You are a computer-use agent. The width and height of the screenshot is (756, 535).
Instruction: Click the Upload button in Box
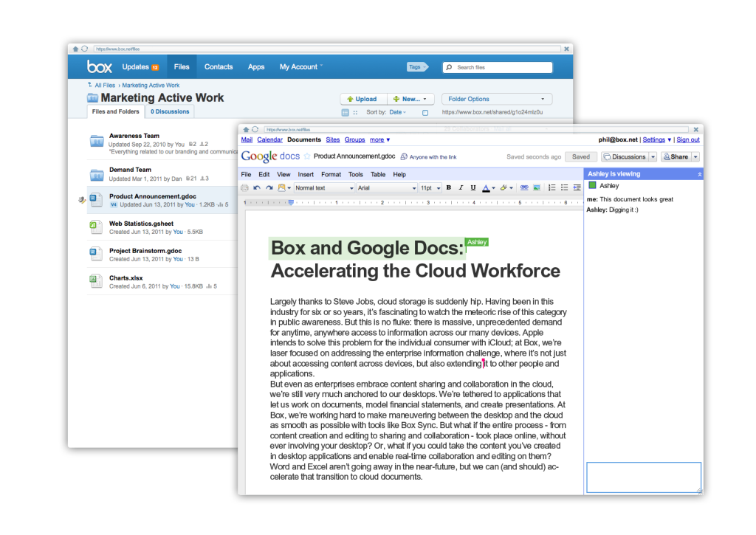point(364,99)
